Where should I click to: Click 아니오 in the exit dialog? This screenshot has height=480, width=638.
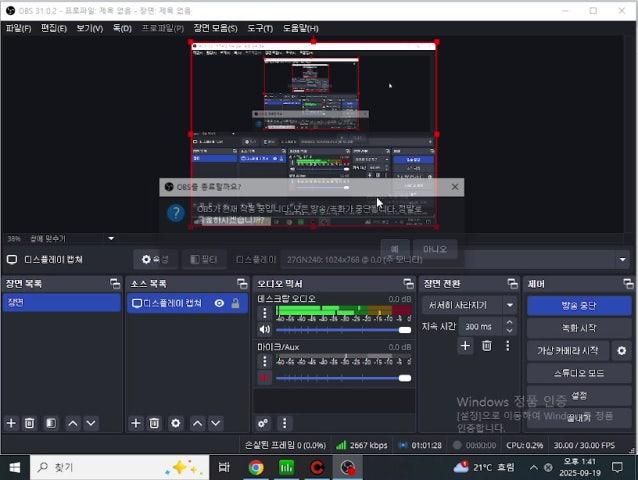(435, 249)
